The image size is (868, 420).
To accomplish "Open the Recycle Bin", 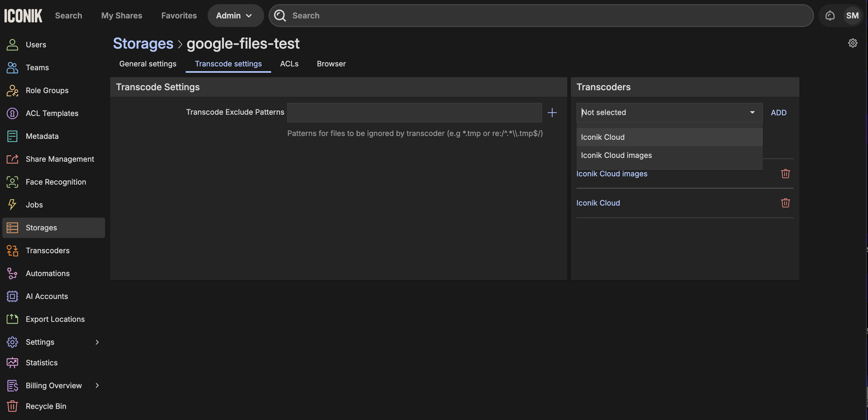I will pyautogui.click(x=46, y=406).
